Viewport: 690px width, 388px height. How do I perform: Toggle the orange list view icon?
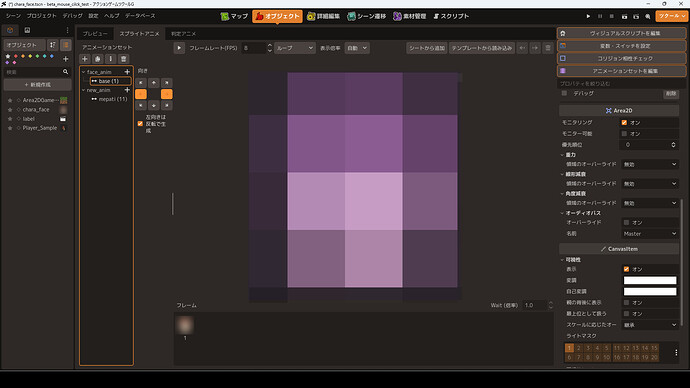pyautogui.click(x=66, y=45)
